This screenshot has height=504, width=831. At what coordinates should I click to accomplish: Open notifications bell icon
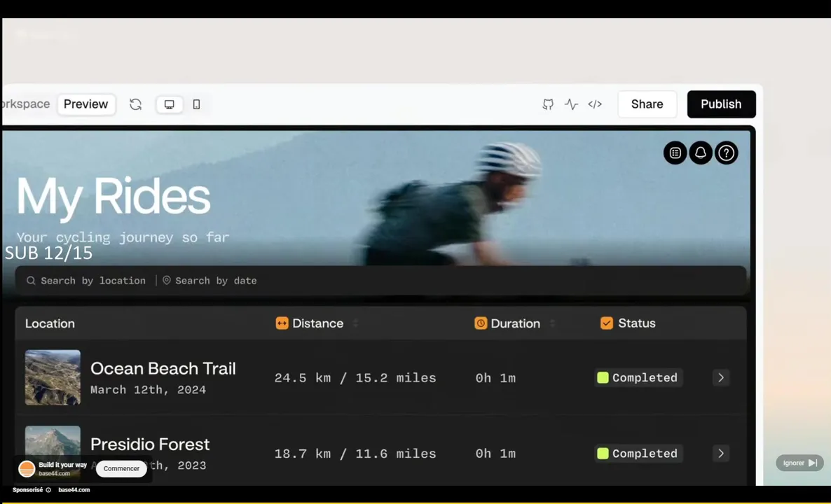click(x=701, y=153)
